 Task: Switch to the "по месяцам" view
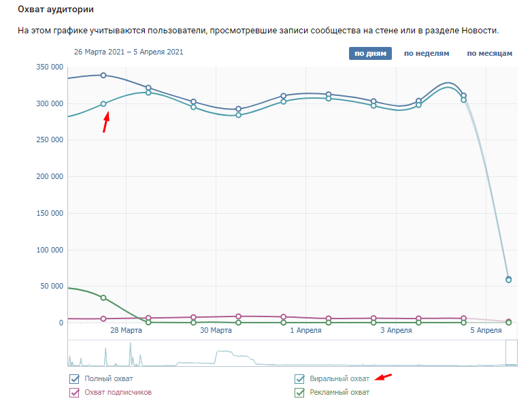[488, 53]
